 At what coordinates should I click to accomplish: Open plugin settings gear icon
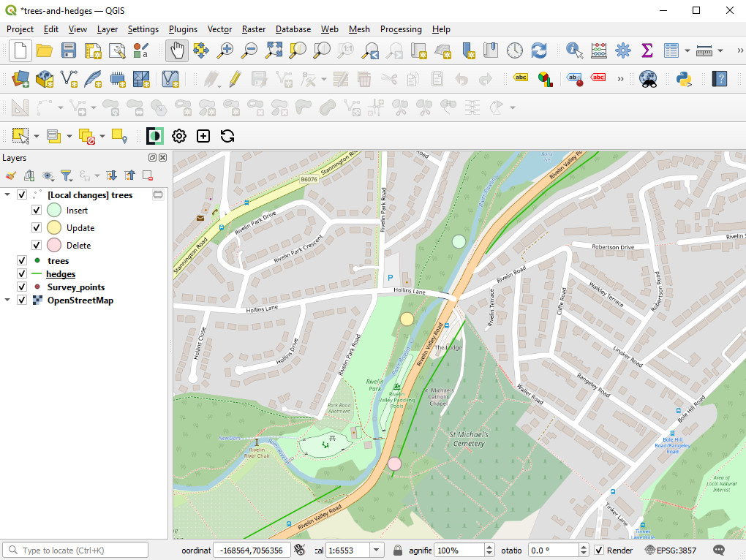tap(179, 137)
